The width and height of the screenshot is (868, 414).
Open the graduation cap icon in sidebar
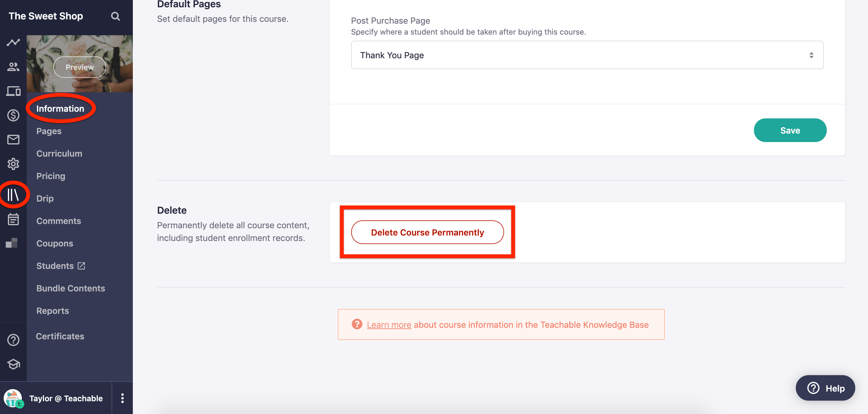click(13, 364)
